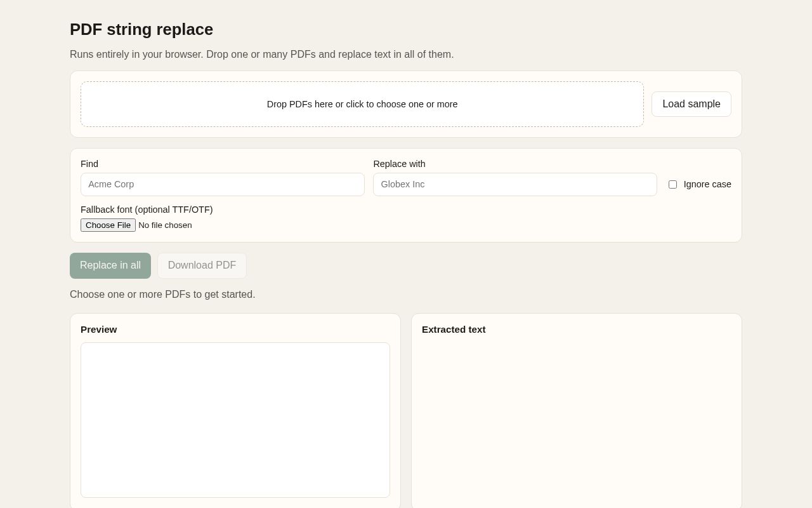Click the Fallback font label text
Image resolution: width=812 pixels, height=508 pixels.
[147, 210]
